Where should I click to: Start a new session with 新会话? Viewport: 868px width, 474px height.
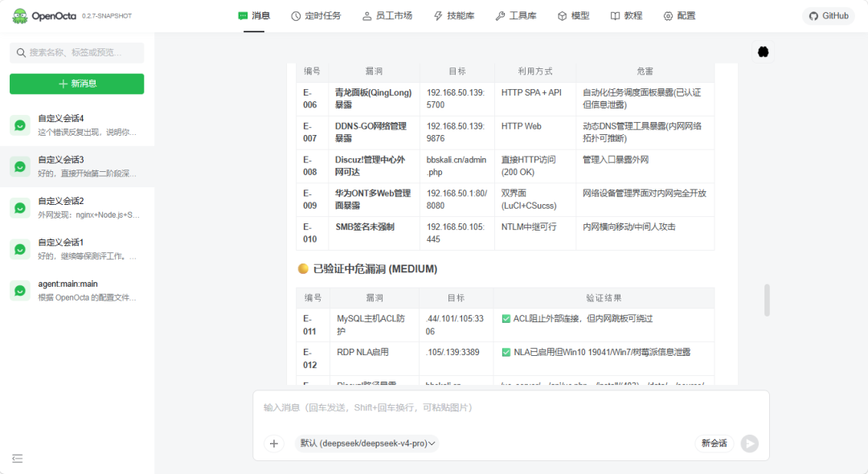pos(714,443)
